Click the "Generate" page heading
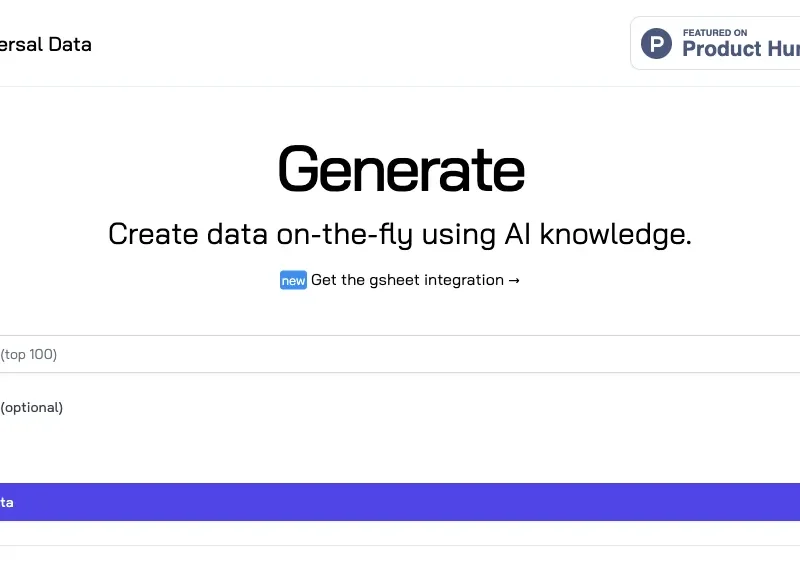Image resolution: width=800 pixels, height=576 pixels. pos(400,168)
